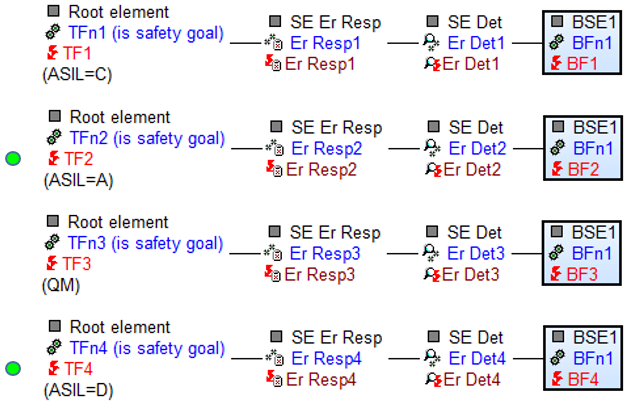627x404 pixels.
Task: Click the red failure icon next to TF2
Action: coord(54,158)
